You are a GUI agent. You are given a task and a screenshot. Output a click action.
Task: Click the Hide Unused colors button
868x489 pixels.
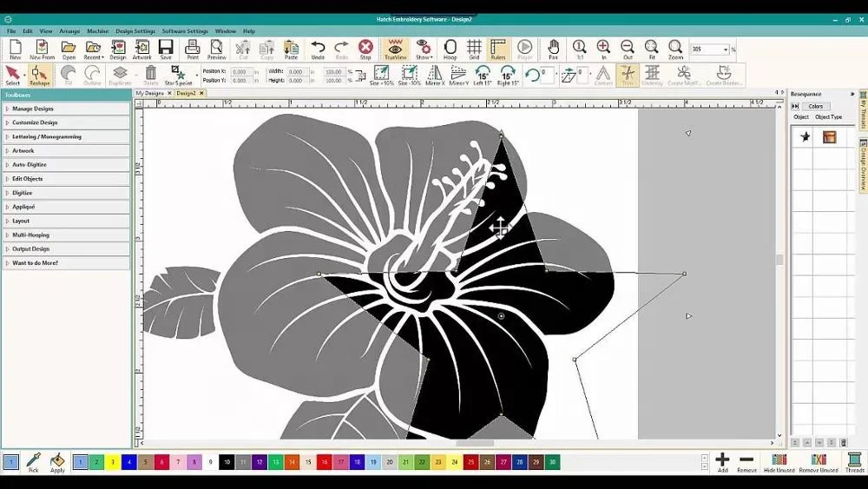[x=779, y=462]
